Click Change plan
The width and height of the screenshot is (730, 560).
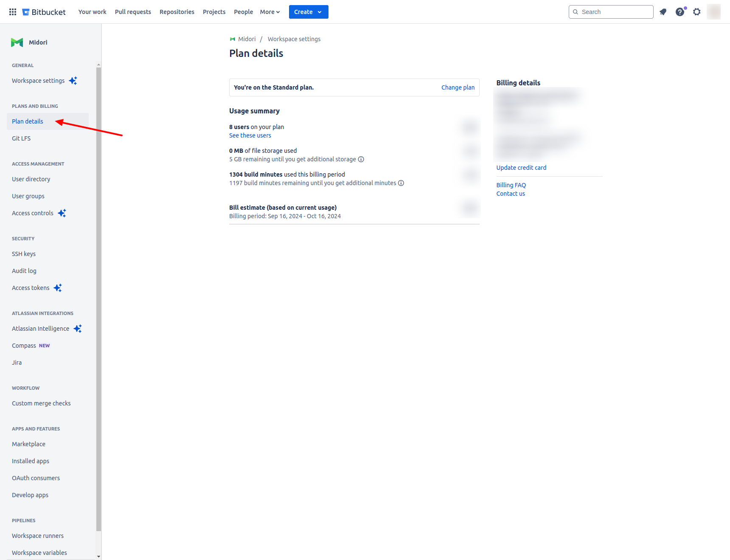point(458,87)
